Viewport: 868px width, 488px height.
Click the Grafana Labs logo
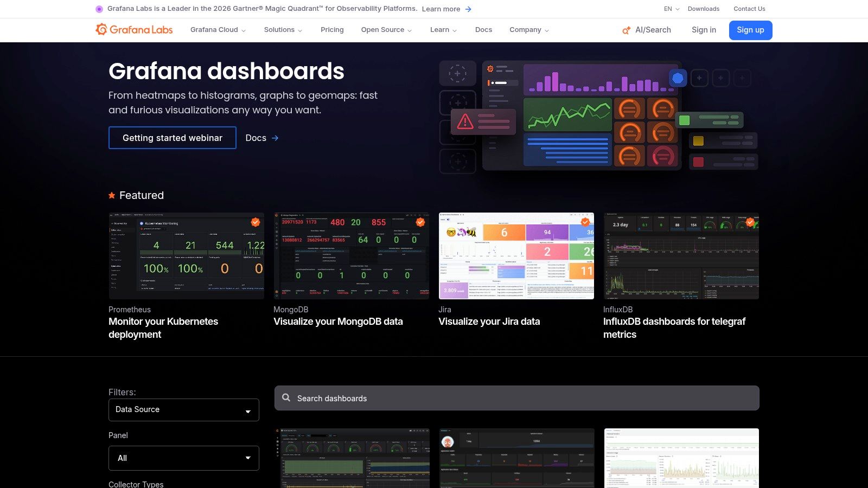click(x=134, y=30)
